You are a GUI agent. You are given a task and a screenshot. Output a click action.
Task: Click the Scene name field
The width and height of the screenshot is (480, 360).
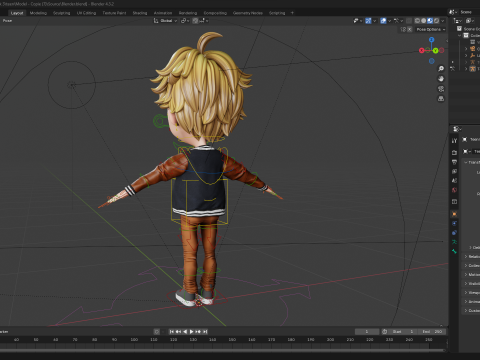[x=469, y=12]
